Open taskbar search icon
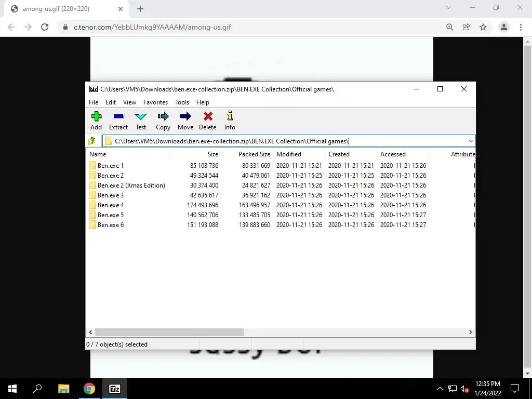532x399 pixels. click(37, 389)
